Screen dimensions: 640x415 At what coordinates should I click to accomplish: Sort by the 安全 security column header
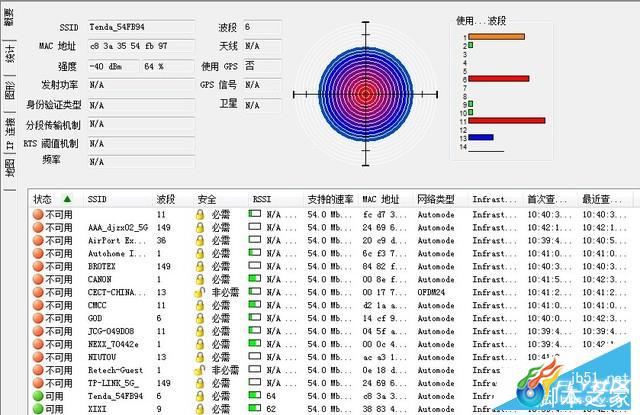(207, 199)
